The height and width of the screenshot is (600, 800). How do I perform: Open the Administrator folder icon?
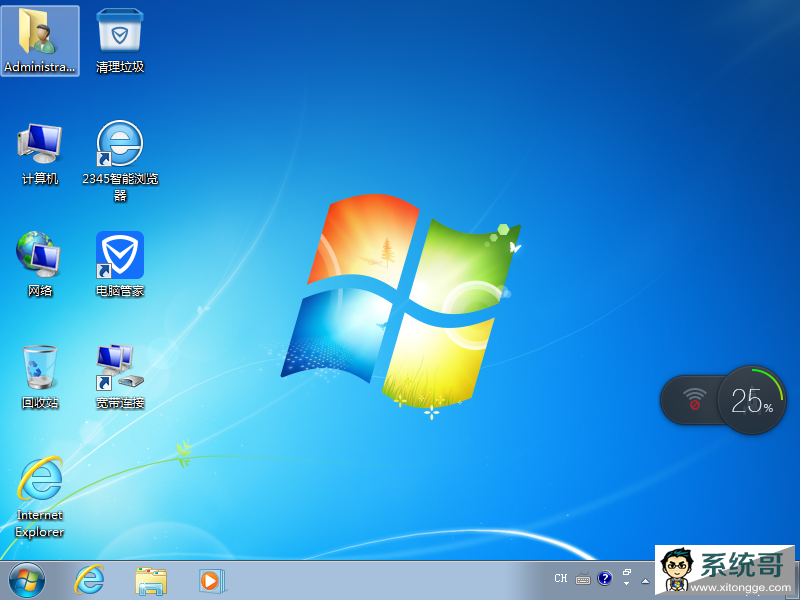click(x=40, y=41)
